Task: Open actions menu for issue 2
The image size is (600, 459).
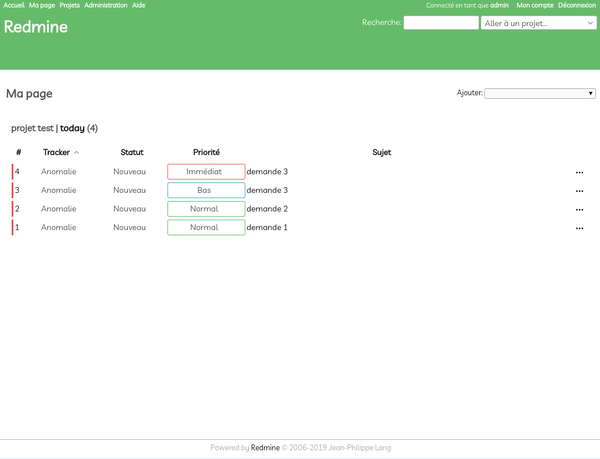Action: (579, 209)
